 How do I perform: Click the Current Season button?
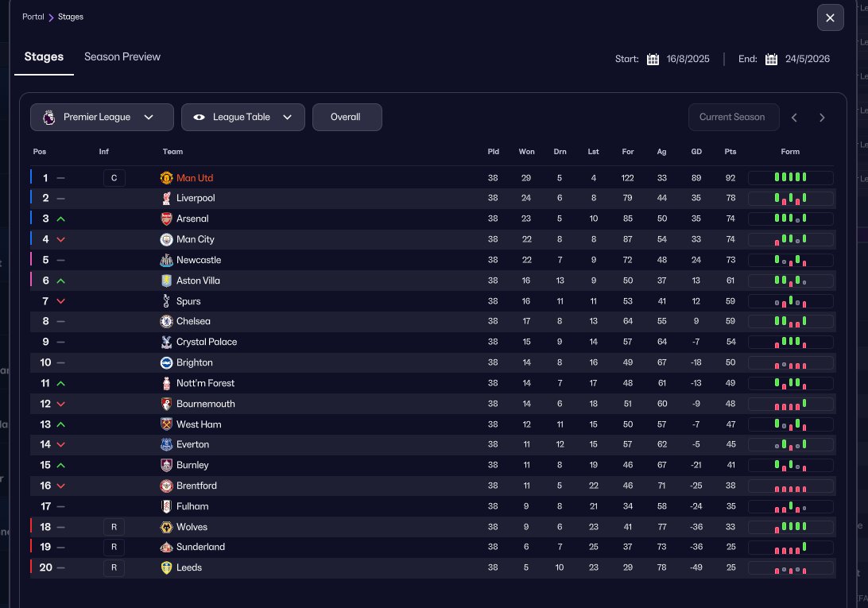coord(732,117)
